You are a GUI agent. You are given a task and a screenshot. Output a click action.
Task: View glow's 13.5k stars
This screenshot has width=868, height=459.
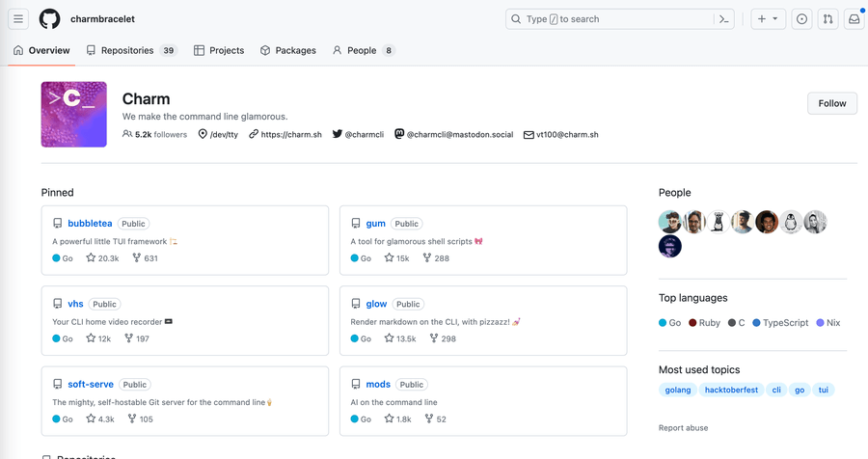pyautogui.click(x=400, y=338)
